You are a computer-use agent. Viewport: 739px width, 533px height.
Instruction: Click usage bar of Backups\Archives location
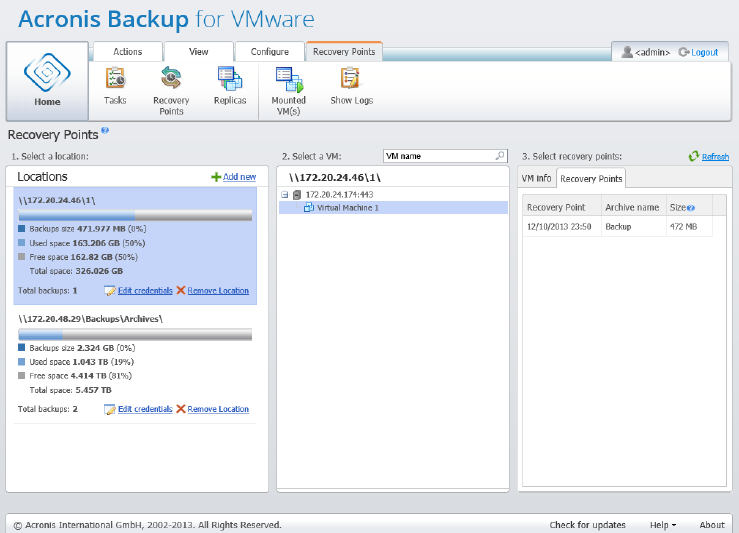(x=135, y=335)
